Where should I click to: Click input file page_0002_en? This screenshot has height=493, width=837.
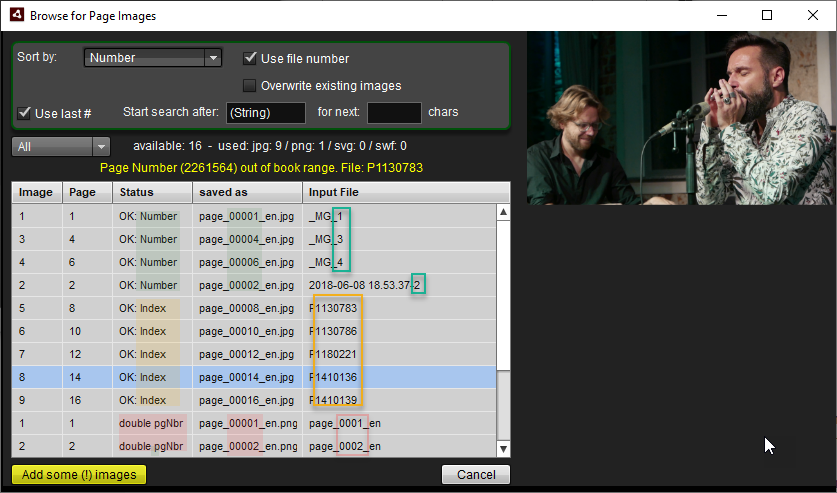(345, 447)
